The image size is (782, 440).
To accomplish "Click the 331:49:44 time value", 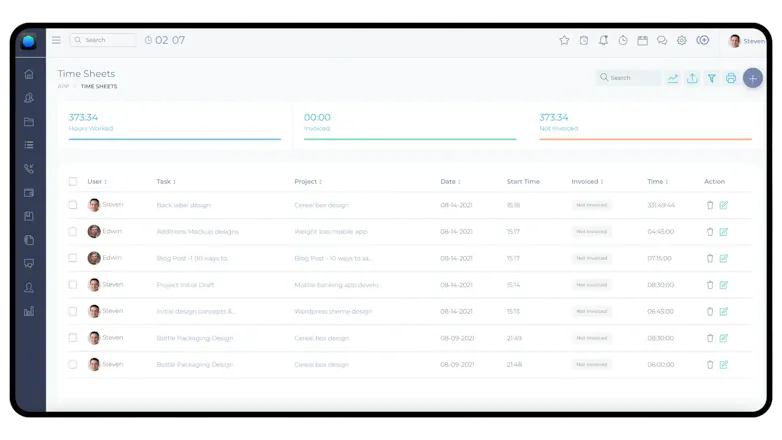I will tap(661, 205).
